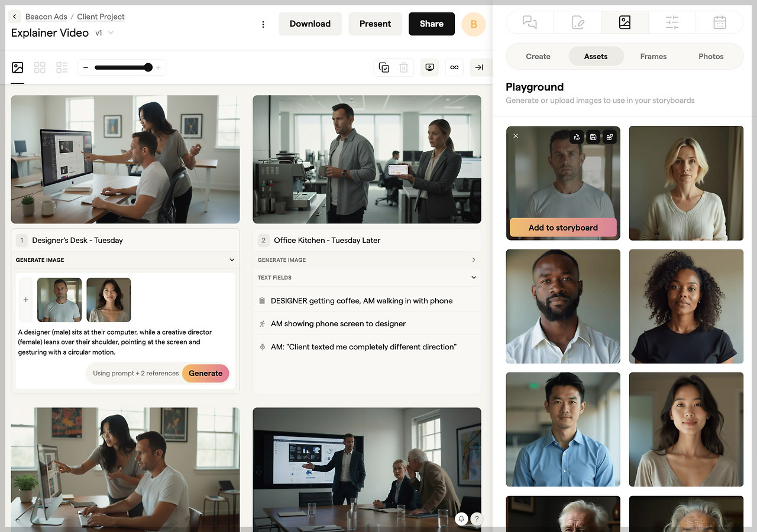Select the Frames tab

tap(654, 56)
